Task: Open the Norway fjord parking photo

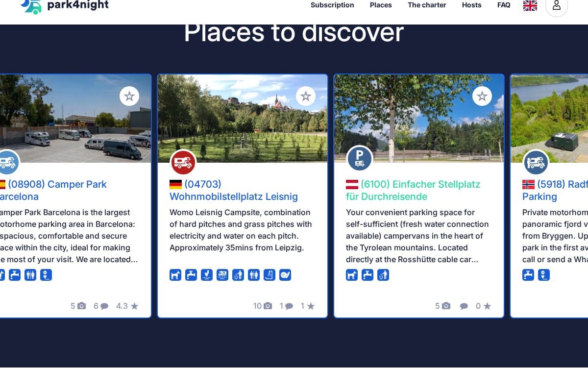Action: [549, 119]
